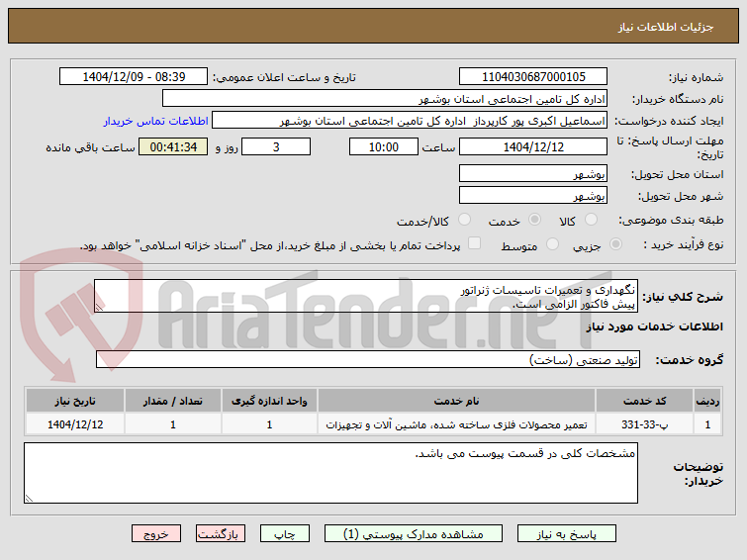Click the ردیف column header
The width and height of the screenshot is (747, 560).
click(707, 401)
